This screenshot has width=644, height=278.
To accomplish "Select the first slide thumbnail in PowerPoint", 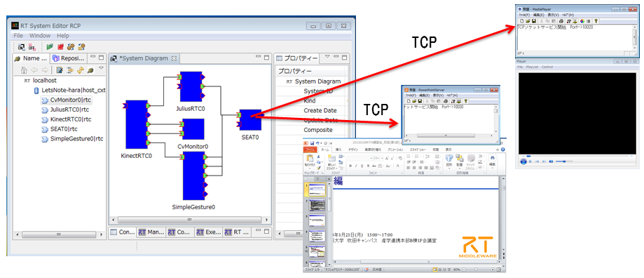I will coord(317,190).
